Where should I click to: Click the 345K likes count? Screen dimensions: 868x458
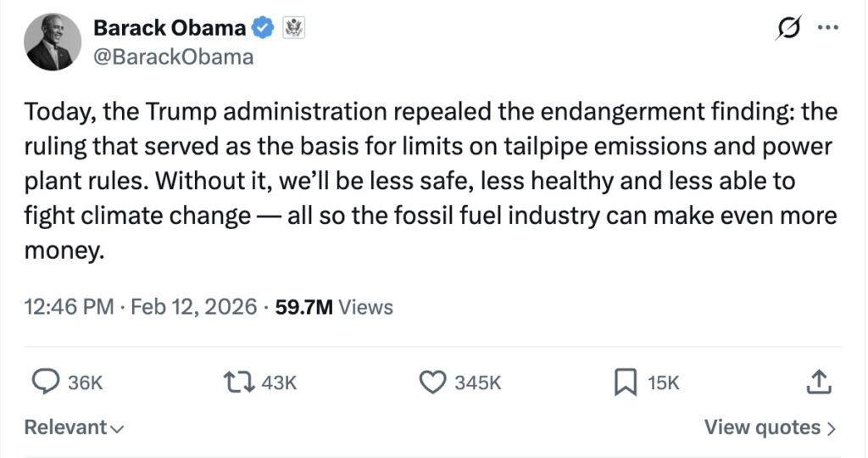(478, 383)
